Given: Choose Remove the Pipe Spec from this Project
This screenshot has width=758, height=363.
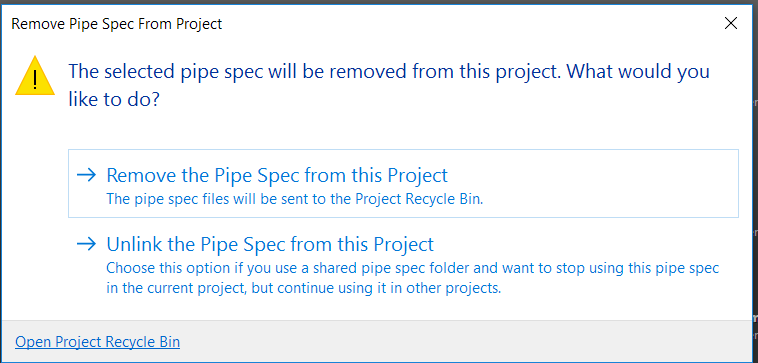Looking at the screenshot, I should (x=403, y=184).
